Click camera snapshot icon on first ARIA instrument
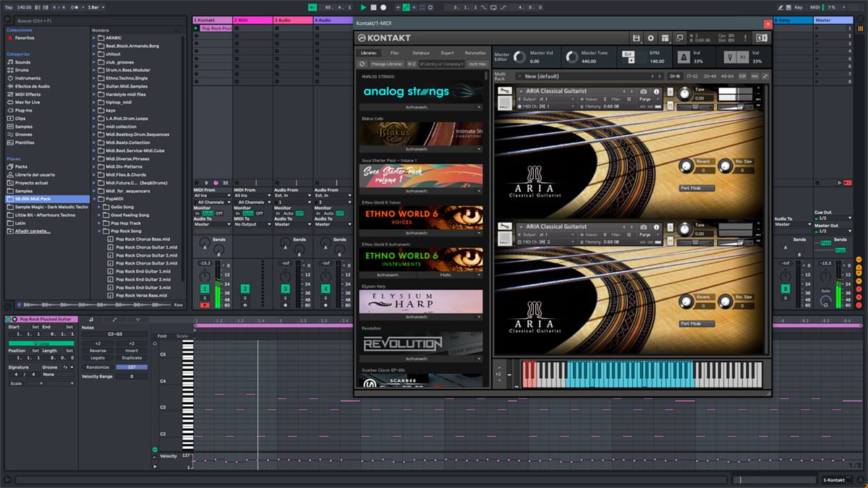This screenshot has height=488, width=868. click(644, 92)
